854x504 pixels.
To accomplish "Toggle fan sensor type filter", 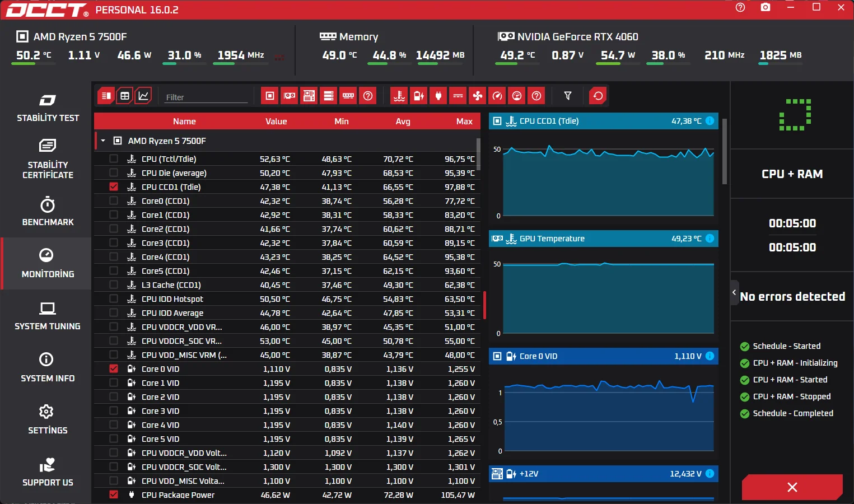I will click(x=478, y=96).
